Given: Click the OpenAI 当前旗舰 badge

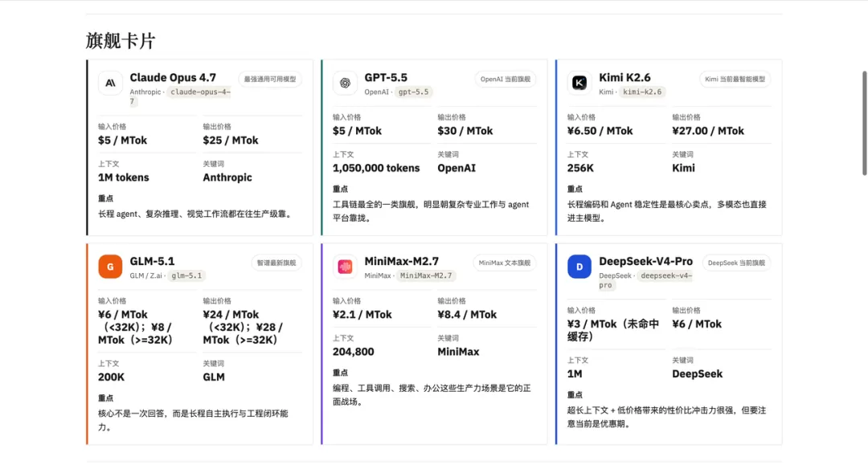Looking at the screenshot, I should [x=506, y=80].
